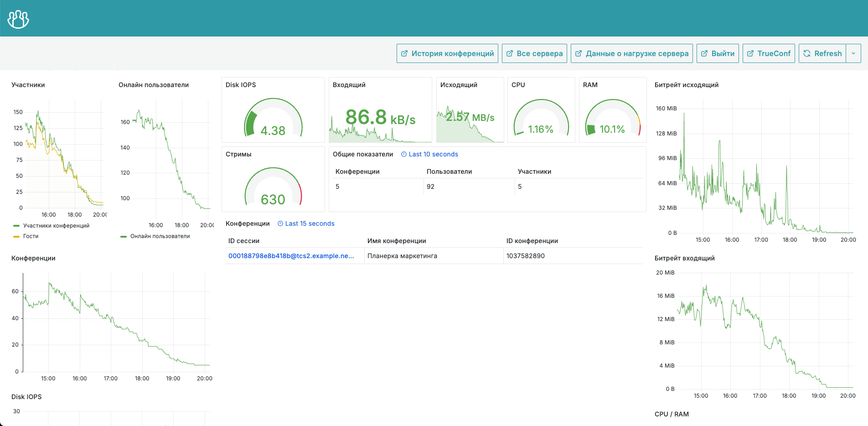The width and height of the screenshot is (868, 426).
Task: Open the Стримы panel title menu
Action: pyautogui.click(x=238, y=154)
